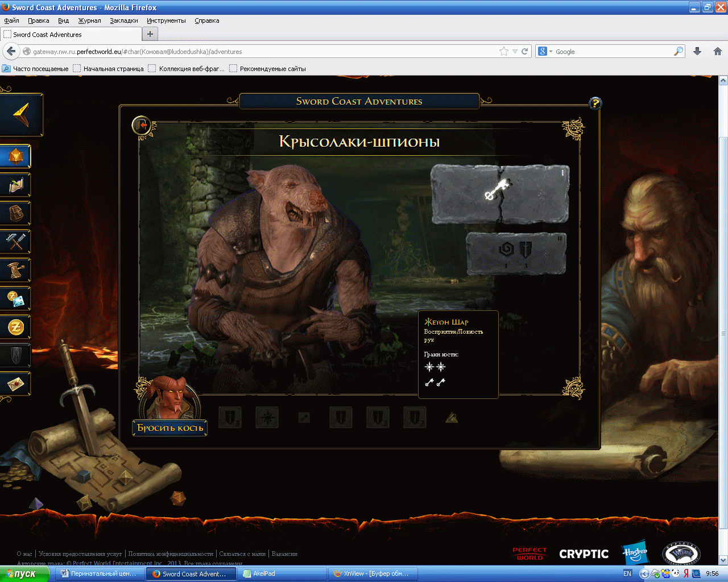Click the cracked stone key challenge card
Viewport: 728px width, 582px height.
coord(500,194)
